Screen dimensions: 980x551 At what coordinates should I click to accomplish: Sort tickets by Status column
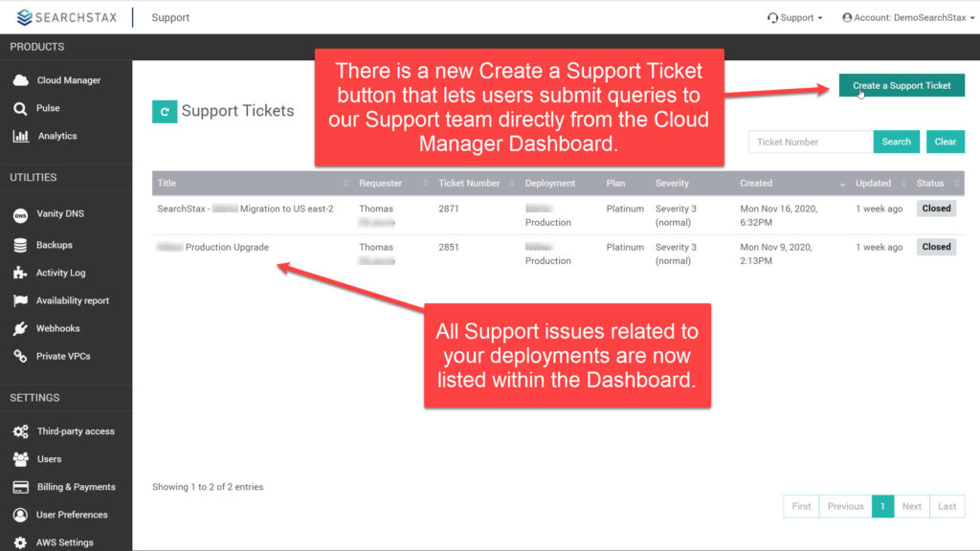click(x=938, y=183)
